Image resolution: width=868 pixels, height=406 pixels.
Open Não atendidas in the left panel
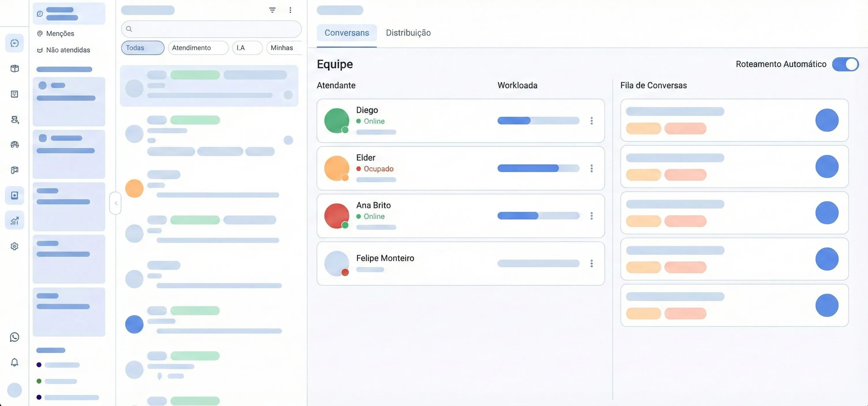point(68,50)
